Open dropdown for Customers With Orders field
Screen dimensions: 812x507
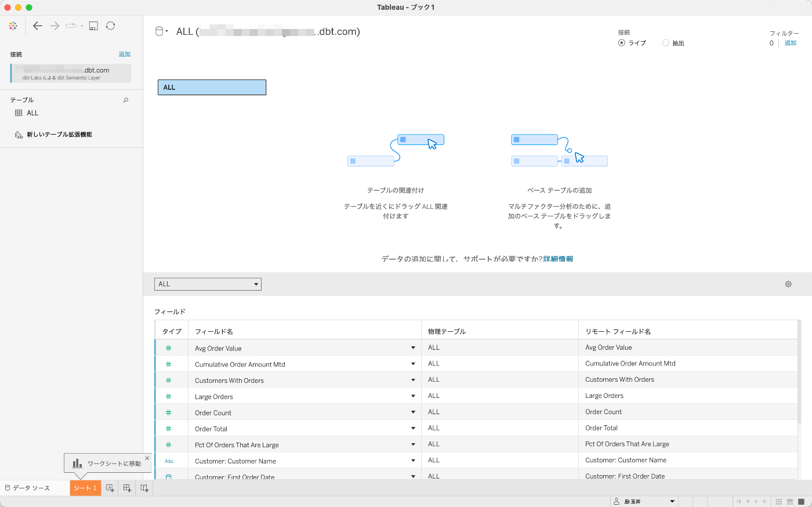tap(413, 381)
